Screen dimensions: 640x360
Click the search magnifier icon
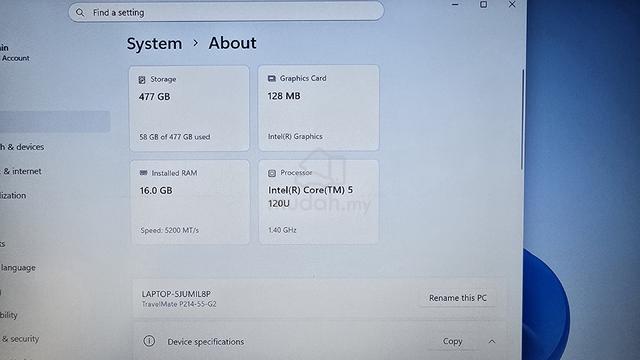click(x=80, y=13)
